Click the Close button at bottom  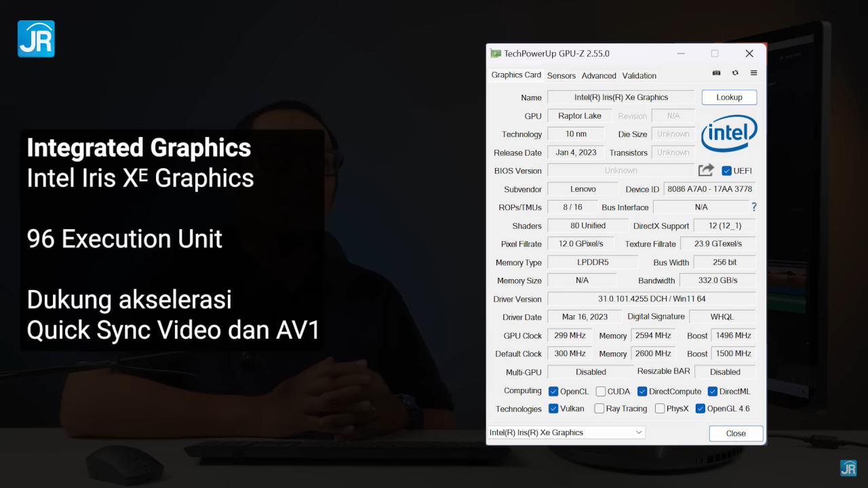tap(736, 433)
